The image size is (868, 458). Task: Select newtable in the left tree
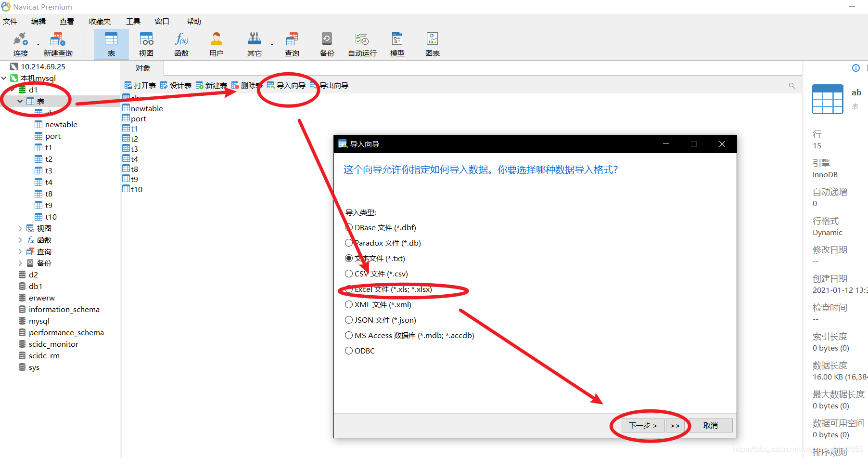(56, 124)
